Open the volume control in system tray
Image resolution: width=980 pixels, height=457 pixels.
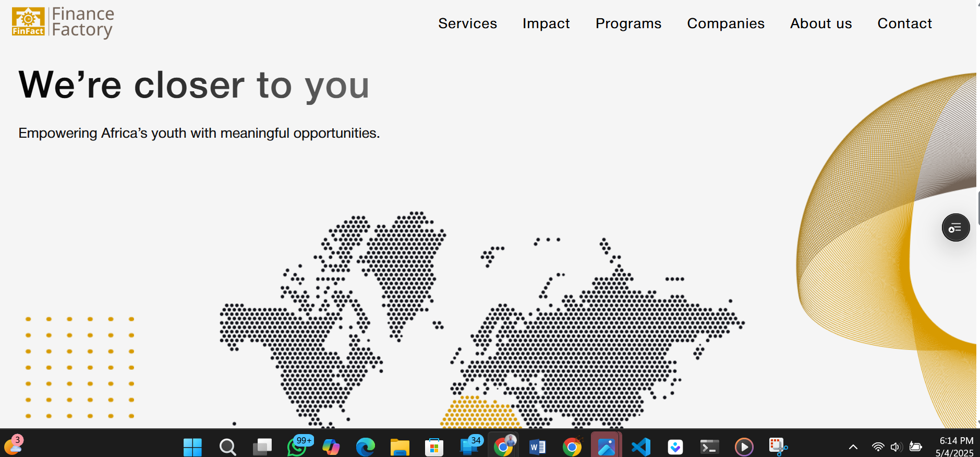click(897, 447)
